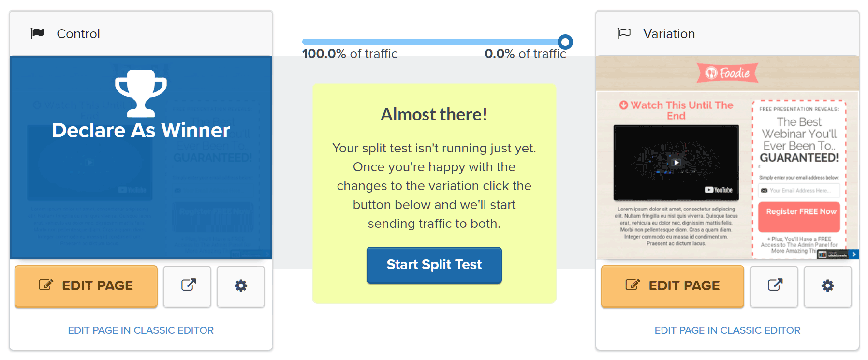Start the split test
Screen dimensions: 868x360
(x=434, y=265)
